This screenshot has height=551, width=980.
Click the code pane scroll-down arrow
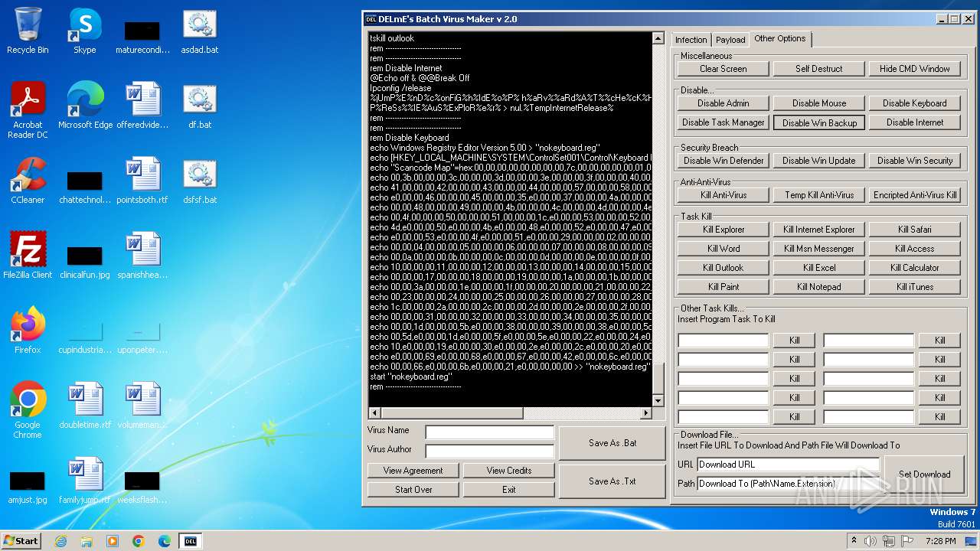click(658, 401)
